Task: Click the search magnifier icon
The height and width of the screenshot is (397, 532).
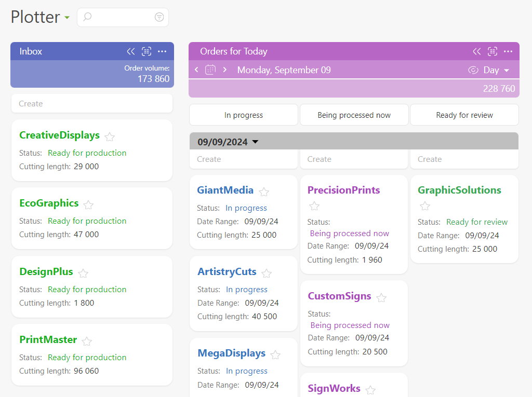Action: [87, 17]
